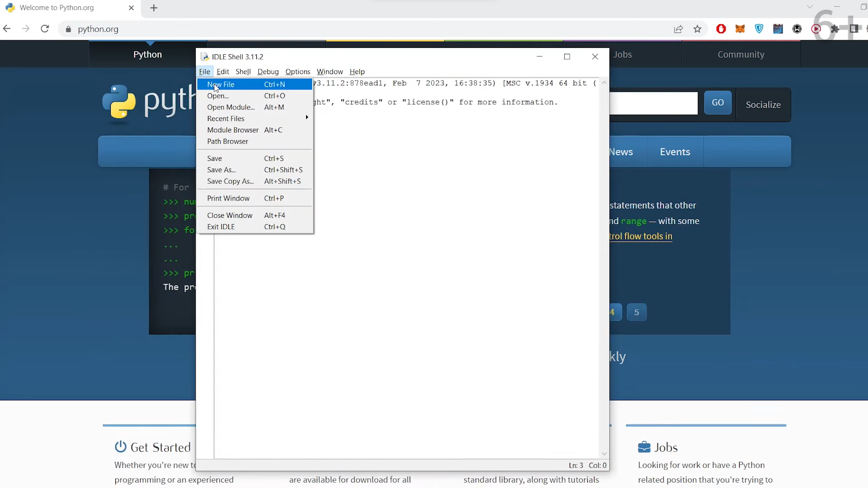Image resolution: width=868 pixels, height=488 pixels.
Task: Open a new browser tab
Action: pos(154,8)
